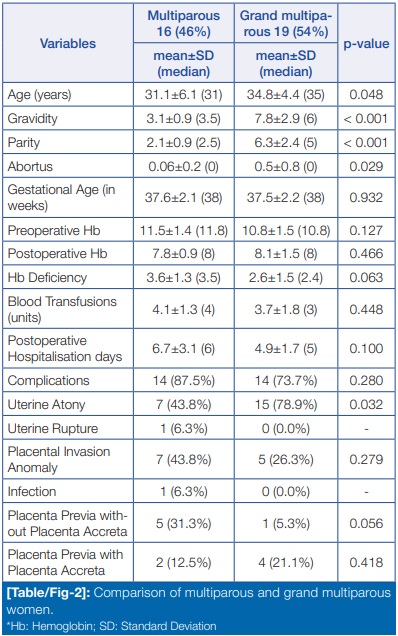This screenshot has height=636, width=398.
Task: Select the Gestational Age row label
Action: pos(61,198)
